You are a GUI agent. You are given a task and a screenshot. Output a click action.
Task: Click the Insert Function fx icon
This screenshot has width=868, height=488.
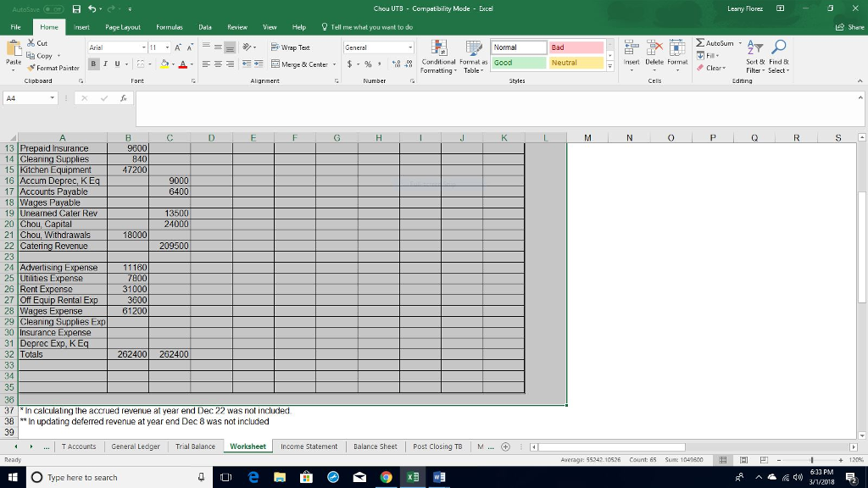click(124, 98)
